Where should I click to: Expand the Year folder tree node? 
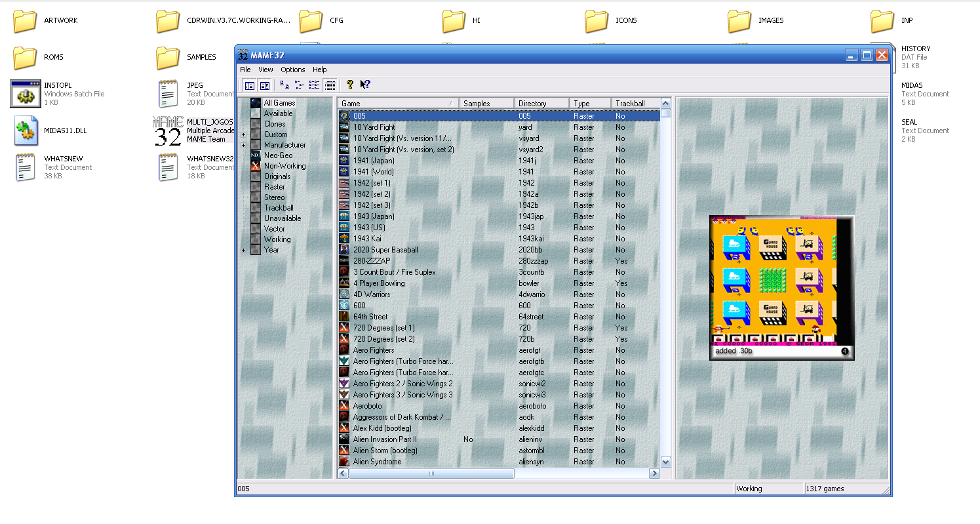click(244, 250)
